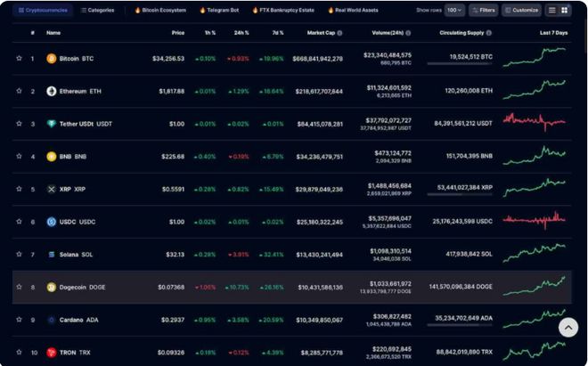588x366 pixels.
Task: Sort by Market Cap column header
Action: (x=321, y=33)
